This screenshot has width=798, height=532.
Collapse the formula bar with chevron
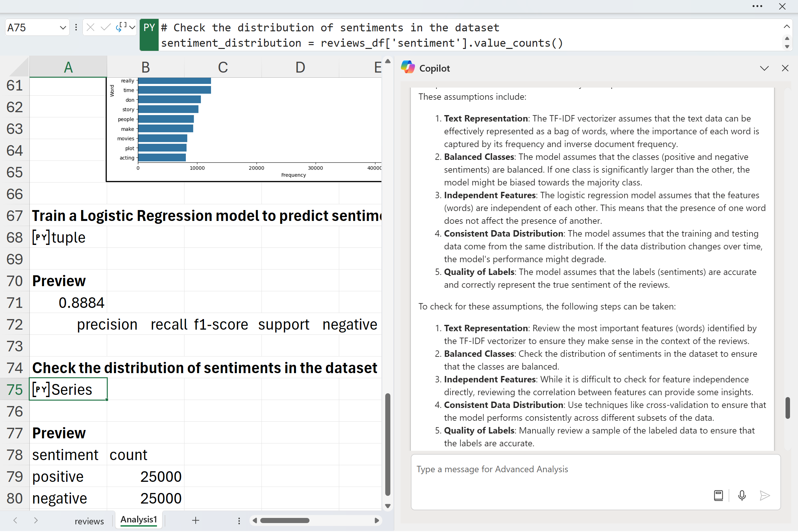click(786, 27)
